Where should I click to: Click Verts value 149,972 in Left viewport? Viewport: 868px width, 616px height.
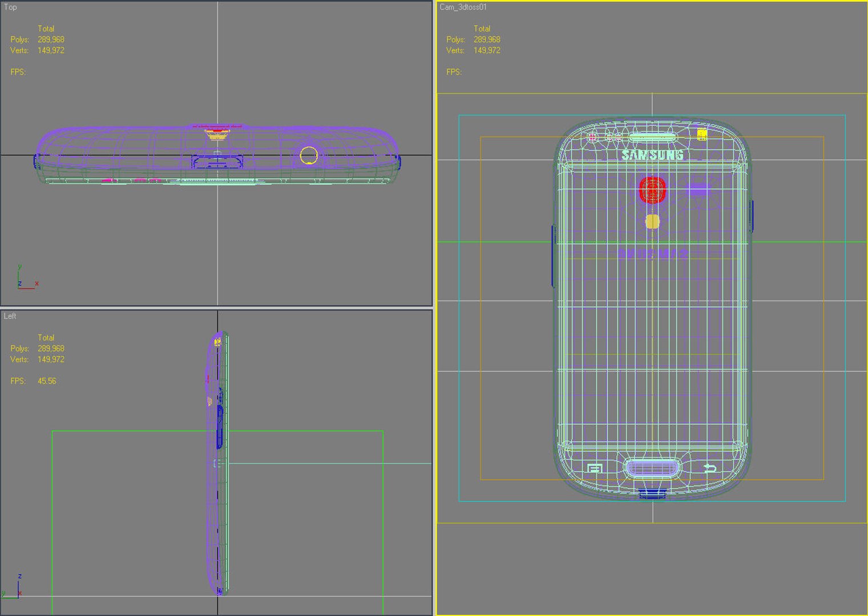(51, 359)
